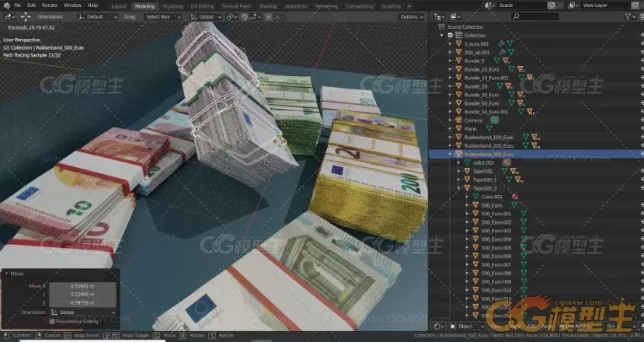Open the transform pivot point selector

click(231, 17)
